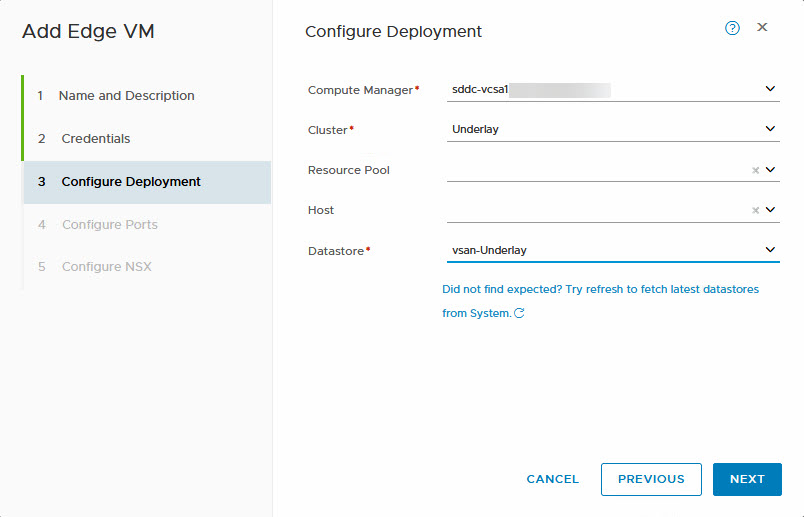
Task: Open the Resource Pool dropdown chevron
Action: coord(771,170)
